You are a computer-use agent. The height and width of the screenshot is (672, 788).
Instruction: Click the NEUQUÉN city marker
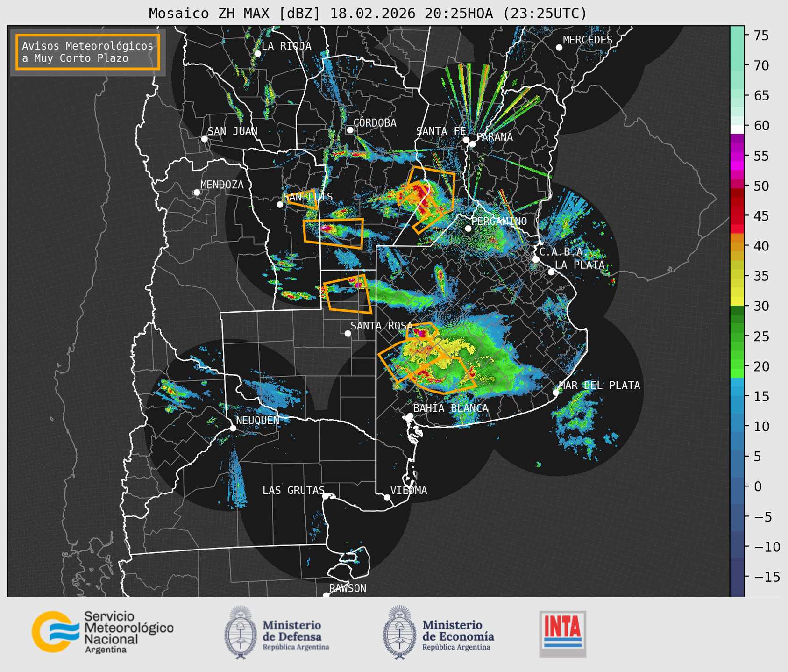(x=233, y=428)
